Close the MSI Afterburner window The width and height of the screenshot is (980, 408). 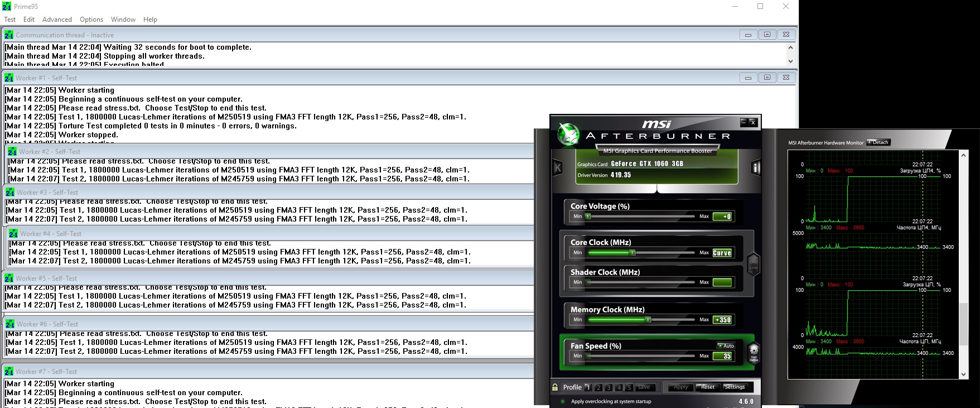click(x=752, y=122)
